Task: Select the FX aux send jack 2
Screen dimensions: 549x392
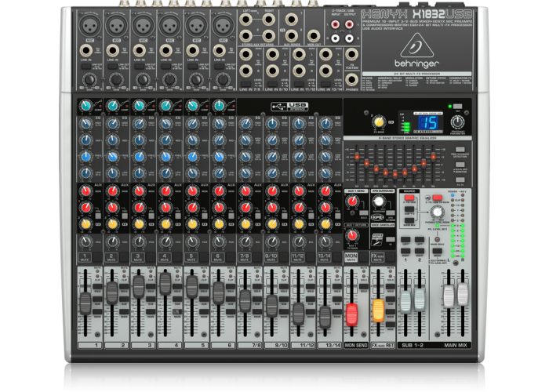Action: tap(291, 36)
